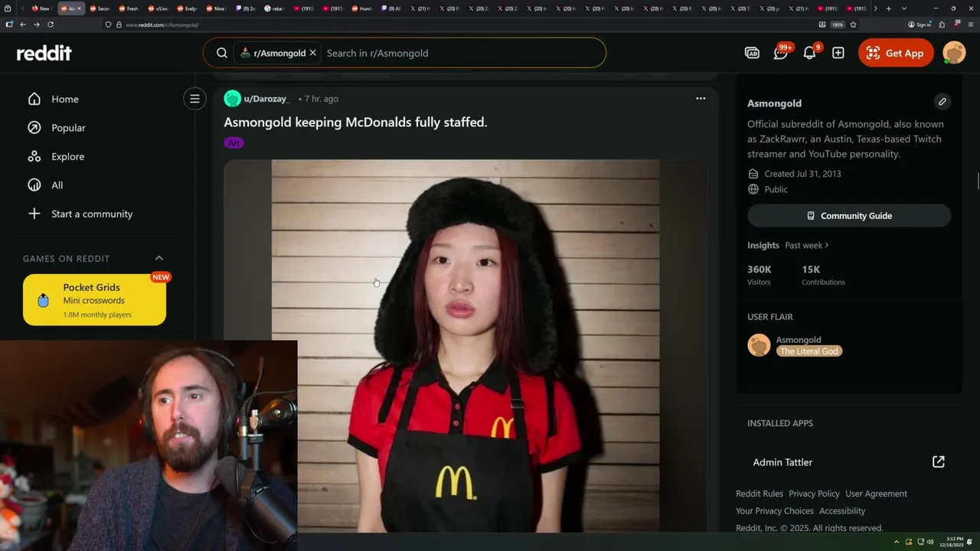Go back in browser history
Image resolution: width=980 pixels, height=551 pixels.
pos(23,24)
